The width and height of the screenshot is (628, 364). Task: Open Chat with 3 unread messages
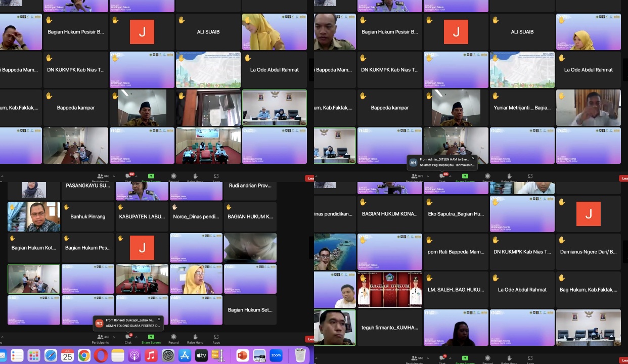pos(128,338)
